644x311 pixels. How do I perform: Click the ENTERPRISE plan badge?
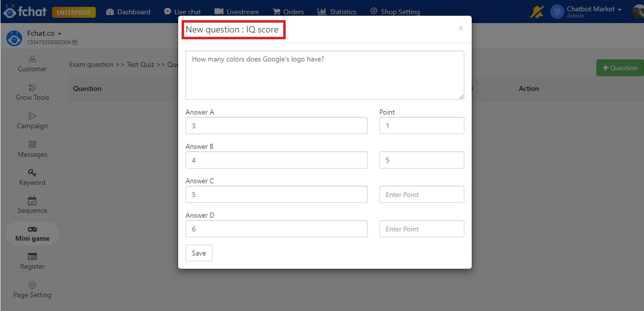point(74,12)
